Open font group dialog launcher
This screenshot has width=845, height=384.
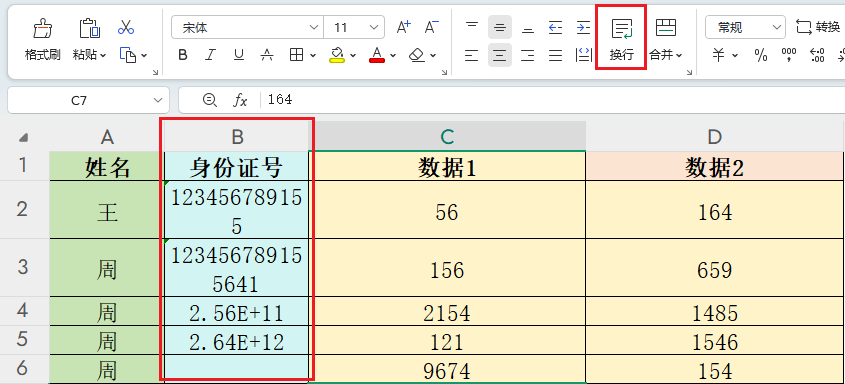tap(445, 72)
